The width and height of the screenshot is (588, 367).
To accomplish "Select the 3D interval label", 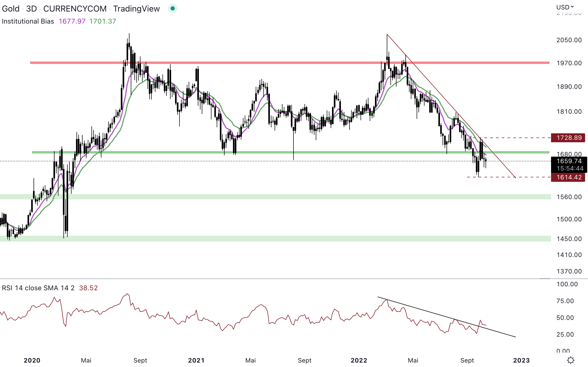I will pos(31,9).
